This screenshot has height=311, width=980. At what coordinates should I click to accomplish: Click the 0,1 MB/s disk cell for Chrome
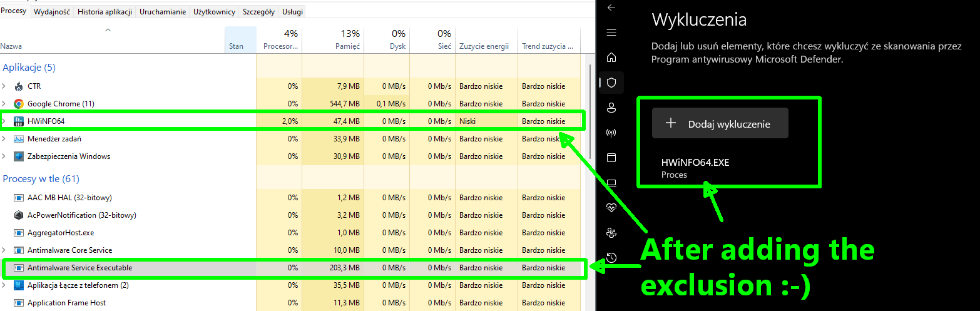coord(387,104)
